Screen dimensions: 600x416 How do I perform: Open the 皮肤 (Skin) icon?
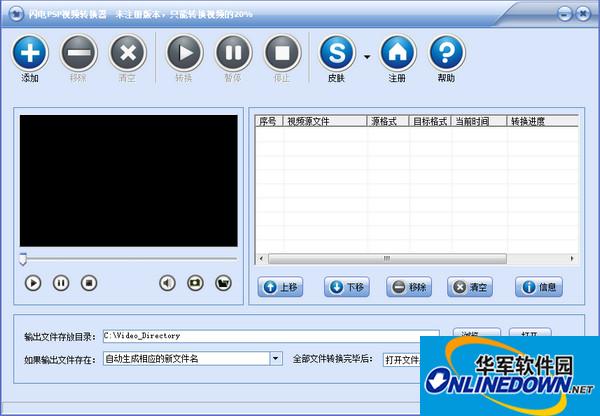coord(337,52)
